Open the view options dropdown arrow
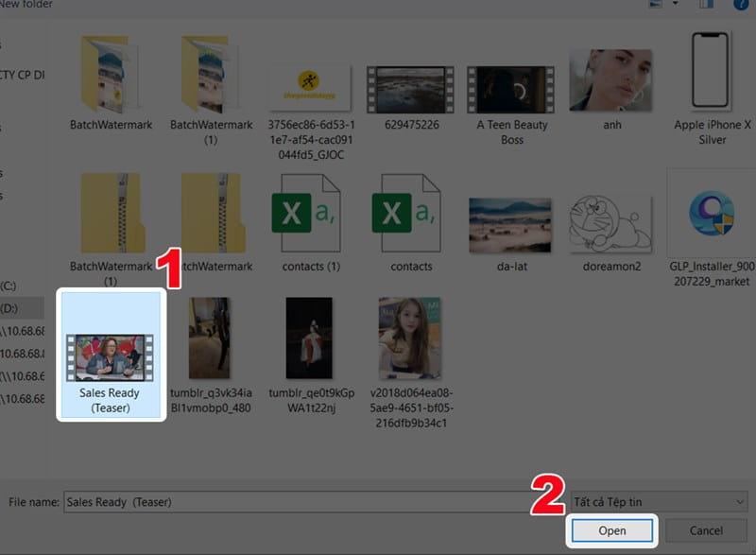The height and width of the screenshot is (555, 756). click(676, 4)
